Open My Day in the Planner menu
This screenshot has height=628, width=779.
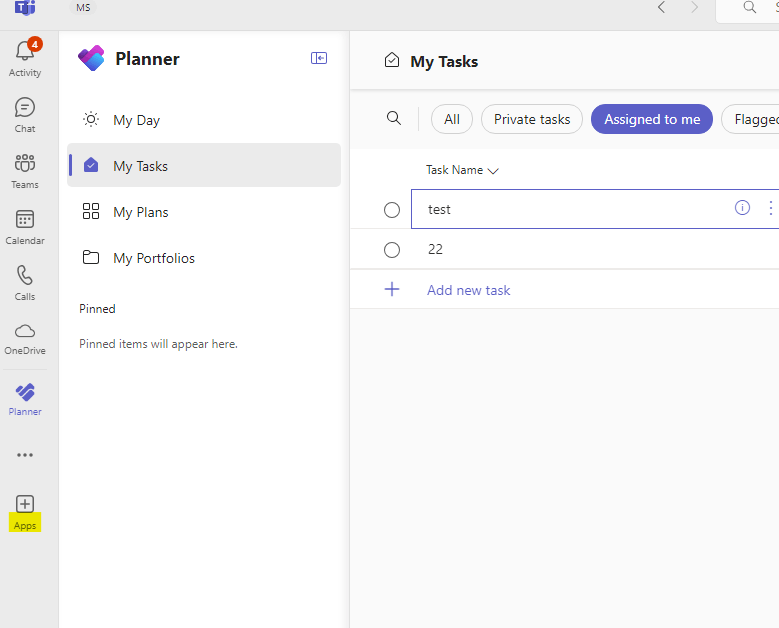204,120
